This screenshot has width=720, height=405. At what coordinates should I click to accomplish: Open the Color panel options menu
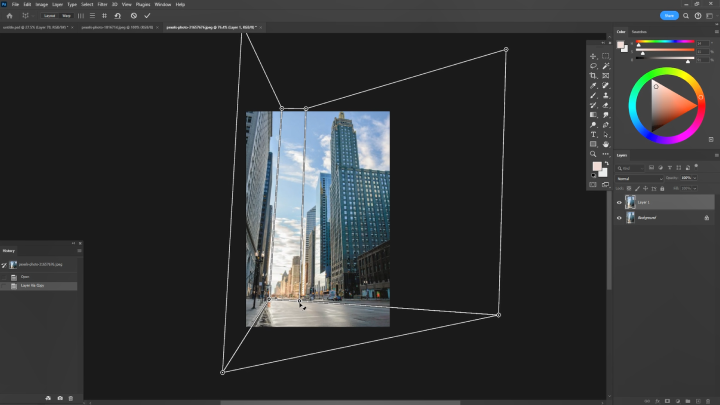[x=716, y=32]
